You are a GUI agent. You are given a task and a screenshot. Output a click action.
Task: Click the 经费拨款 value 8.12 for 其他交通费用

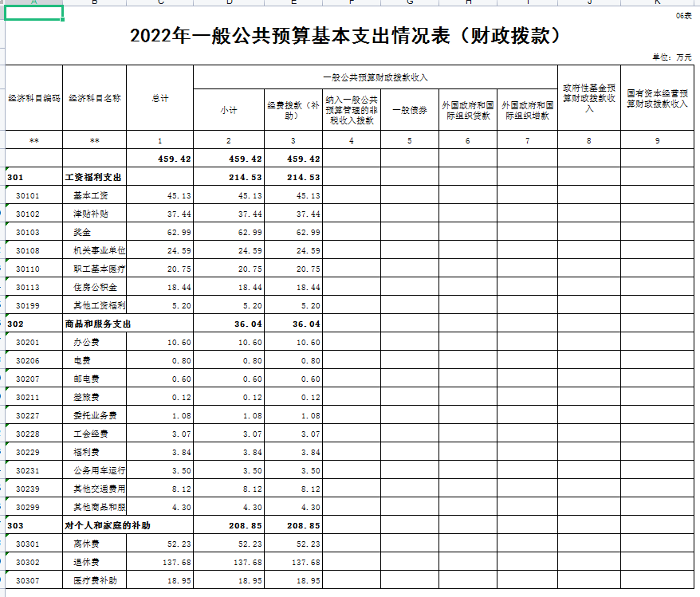point(293,489)
